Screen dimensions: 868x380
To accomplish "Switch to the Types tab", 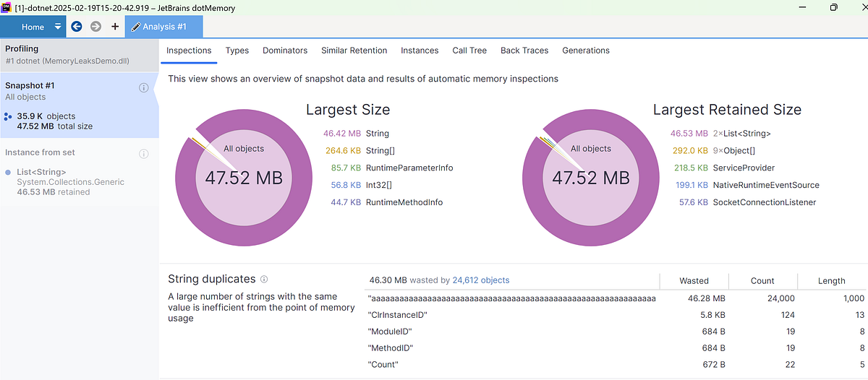I will pyautogui.click(x=237, y=51).
